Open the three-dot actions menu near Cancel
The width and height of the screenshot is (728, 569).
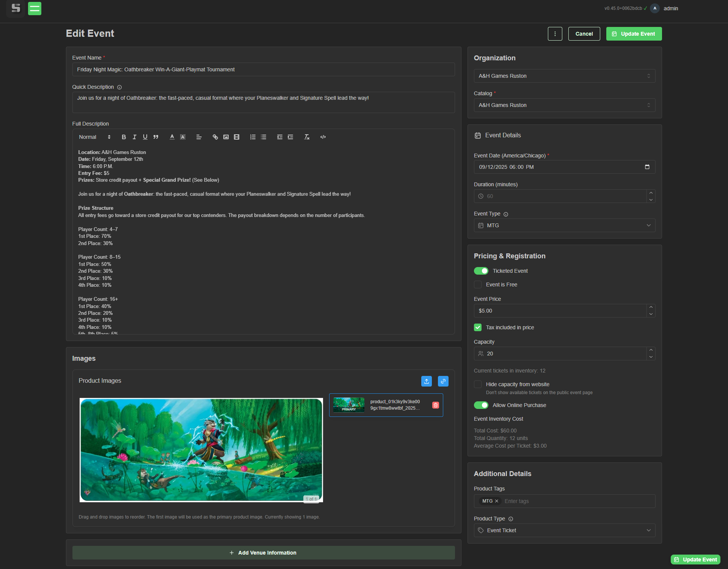[555, 34]
